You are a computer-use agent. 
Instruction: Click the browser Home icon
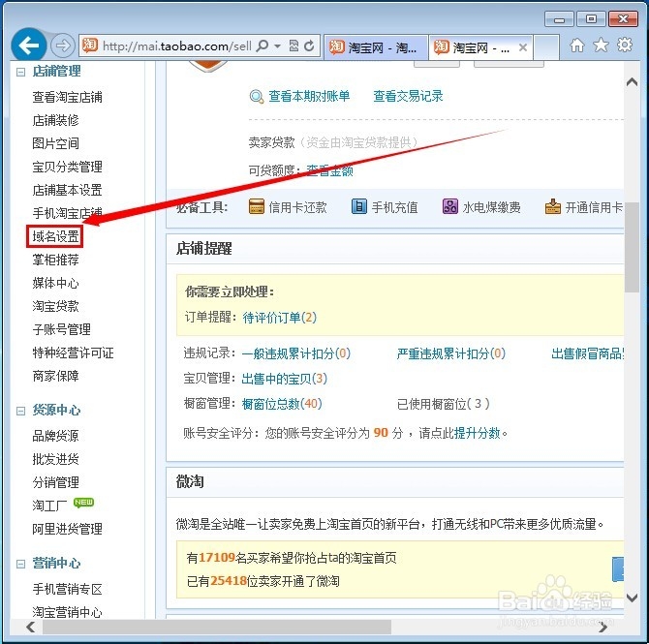pyautogui.click(x=577, y=46)
